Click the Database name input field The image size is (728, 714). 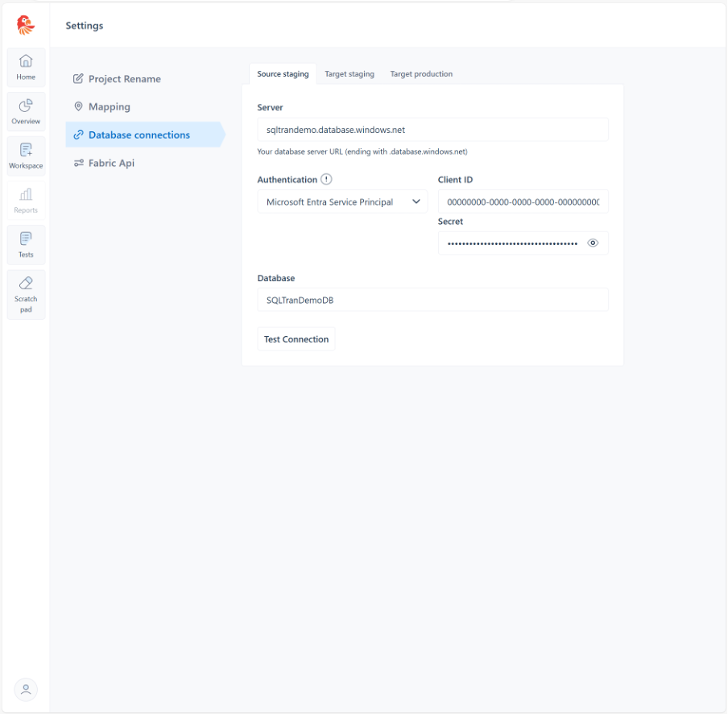(432, 300)
